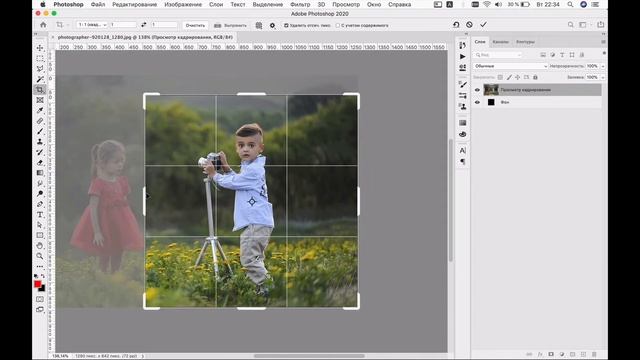The image size is (640, 360).
Task: Select the Type tool
Action: [40, 214]
